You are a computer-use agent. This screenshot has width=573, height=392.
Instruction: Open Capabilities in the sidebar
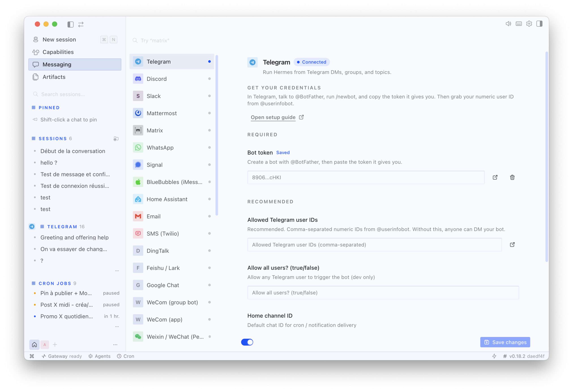pyautogui.click(x=75, y=52)
